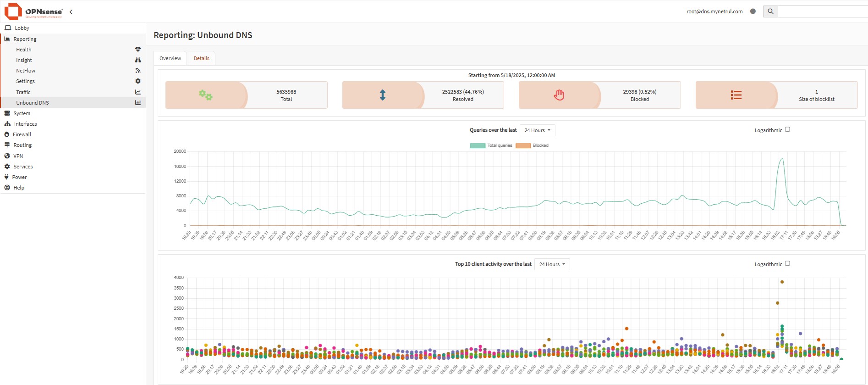Image resolution: width=868 pixels, height=385 pixels.
Task: Open the Lobby page
Action: pos(22,28)
